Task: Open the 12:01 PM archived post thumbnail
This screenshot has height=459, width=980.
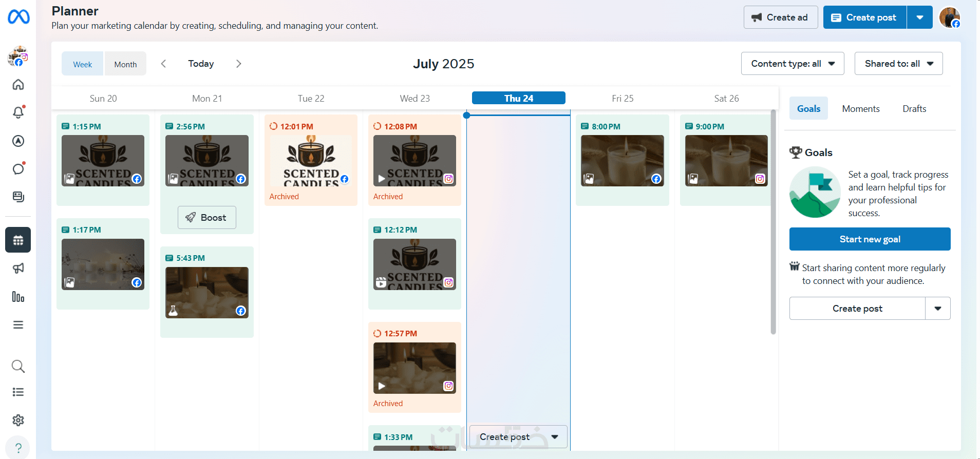Action: 311,161
